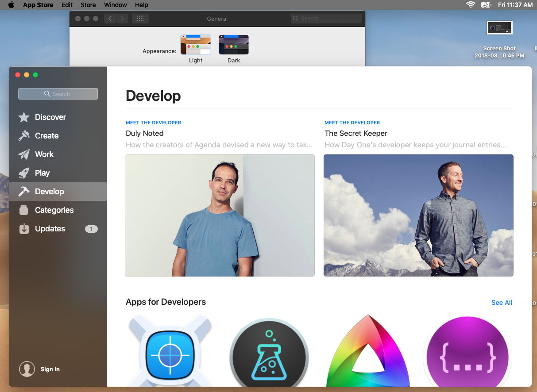Image resolution: width=537 pixels, height=392 pixels.
Task: Click Show All grid button in General window
Action: click(140, 19)
